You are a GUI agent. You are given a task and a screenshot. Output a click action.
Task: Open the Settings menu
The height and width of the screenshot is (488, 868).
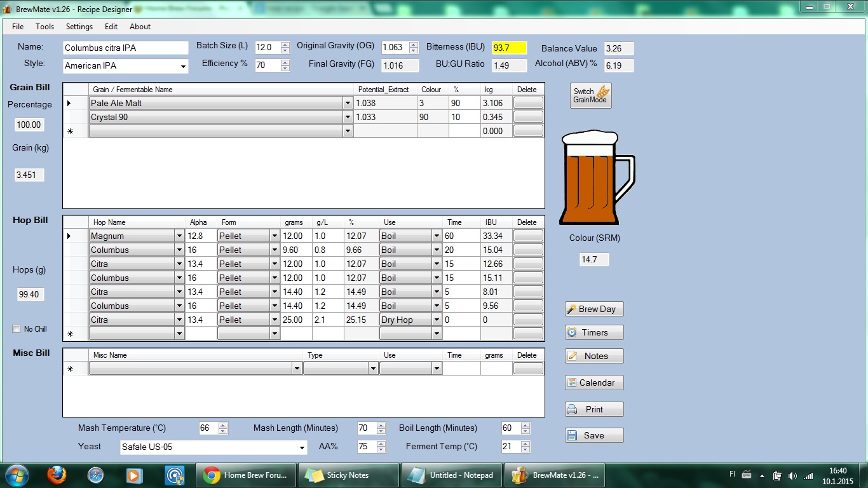(x=79, y=27)
